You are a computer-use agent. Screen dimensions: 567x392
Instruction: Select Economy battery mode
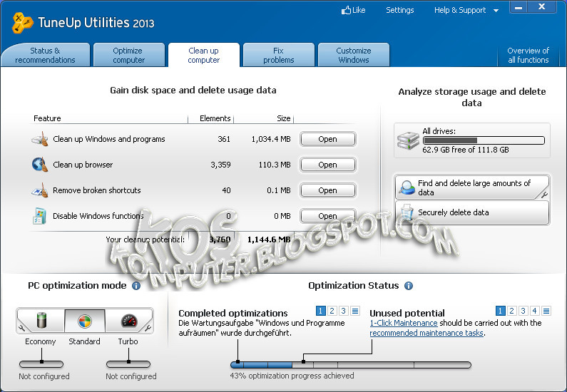coord(41,321)
